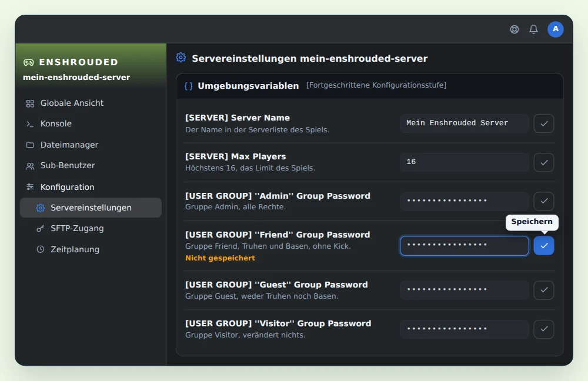Go to Konsole
The width and height of the screenshot is (588, 381).
tap(91, 123)
